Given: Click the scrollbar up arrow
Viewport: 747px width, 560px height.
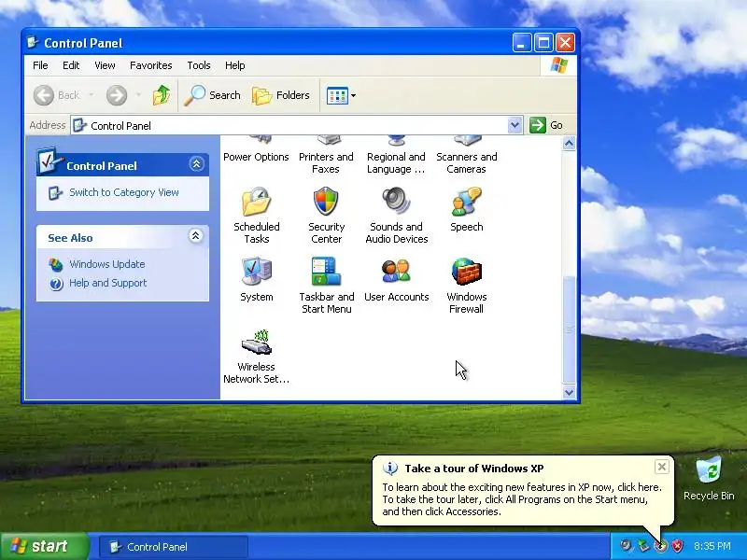Looking at the screenshot, I should [x=569, y=143].
